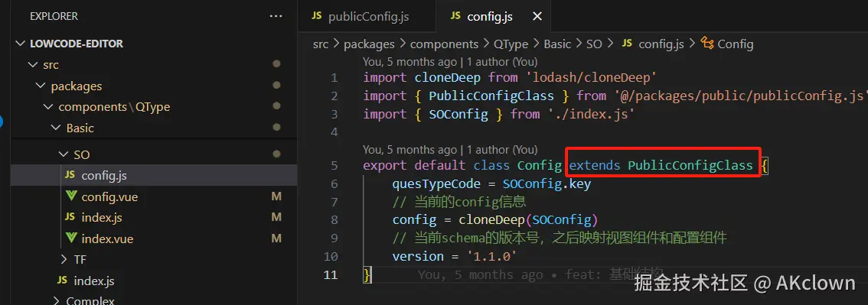Click the git blame annotation above line 5
The height and width of the screenshot is (305, 868).
click(x=450, y=150)
